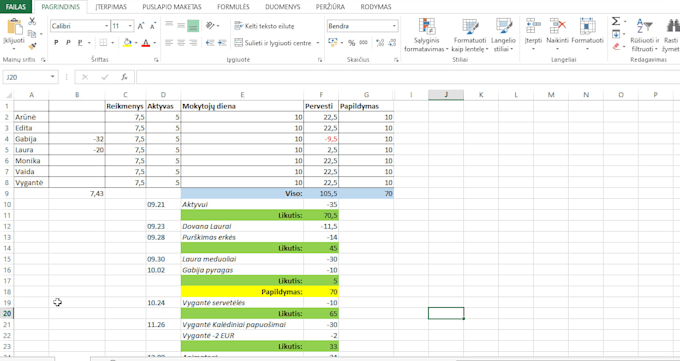The width and height of the screenshot is (680, 361).
Task: Toggle underline formatting
Action: tap(80, 43)
